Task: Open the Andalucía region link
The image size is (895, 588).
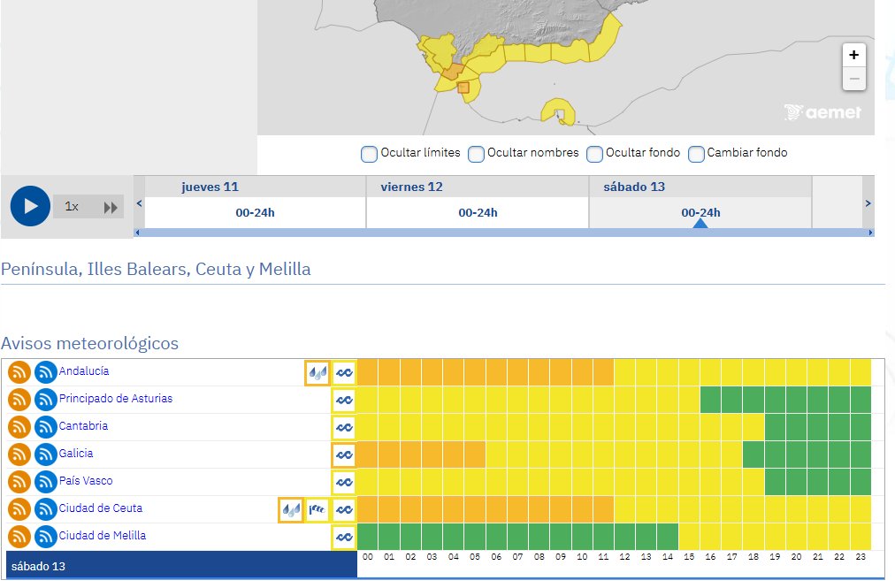Action: [x=84, y=371]
